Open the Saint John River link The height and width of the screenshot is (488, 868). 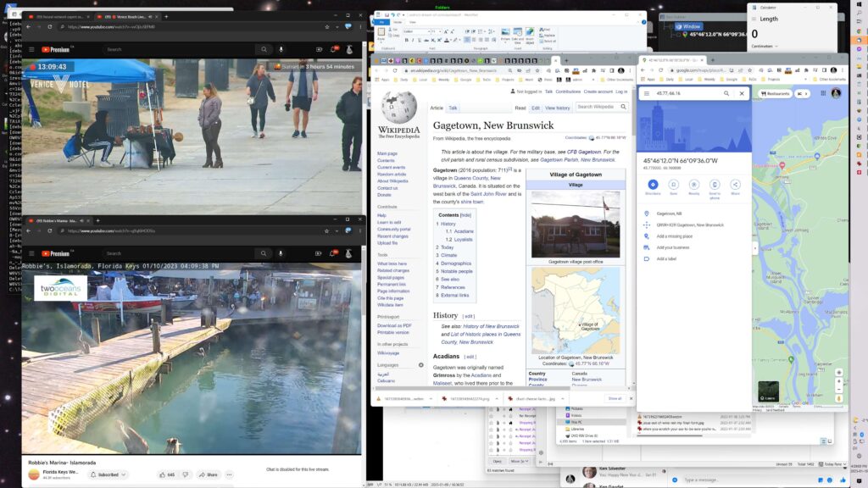tap(488, 193)
